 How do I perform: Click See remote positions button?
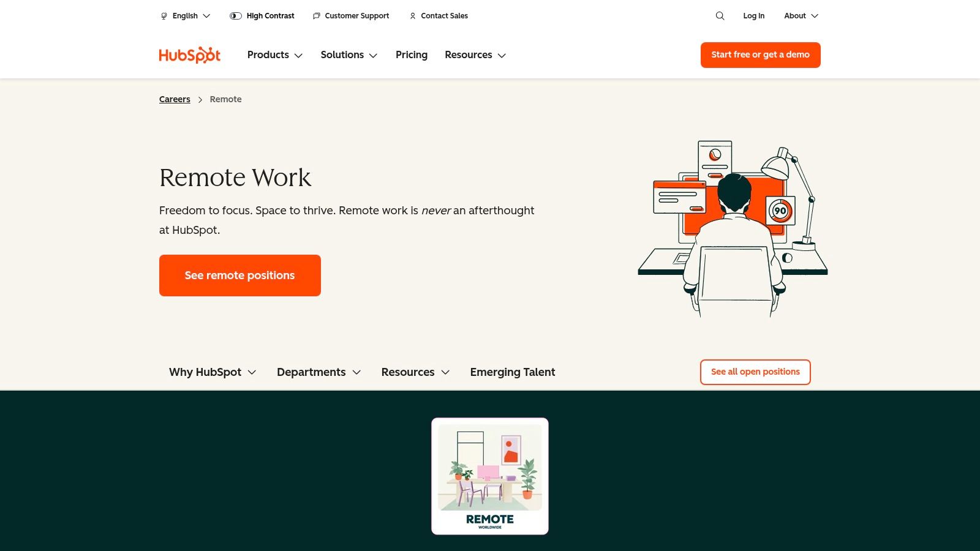pos(240,275)
